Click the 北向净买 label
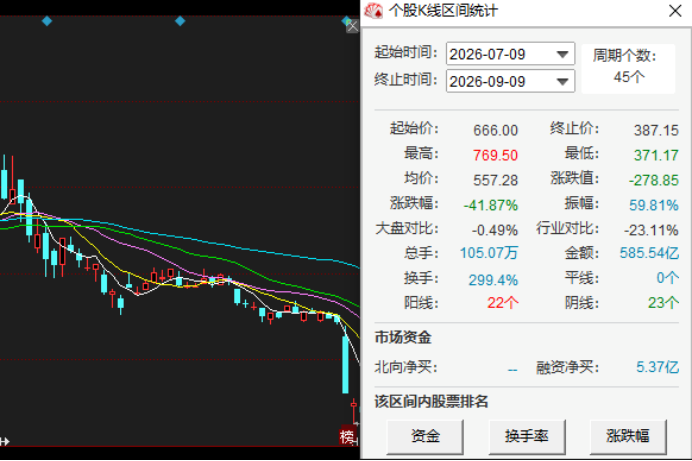Image resolution: width=692 pixels, height=461 pixels. 406,367
